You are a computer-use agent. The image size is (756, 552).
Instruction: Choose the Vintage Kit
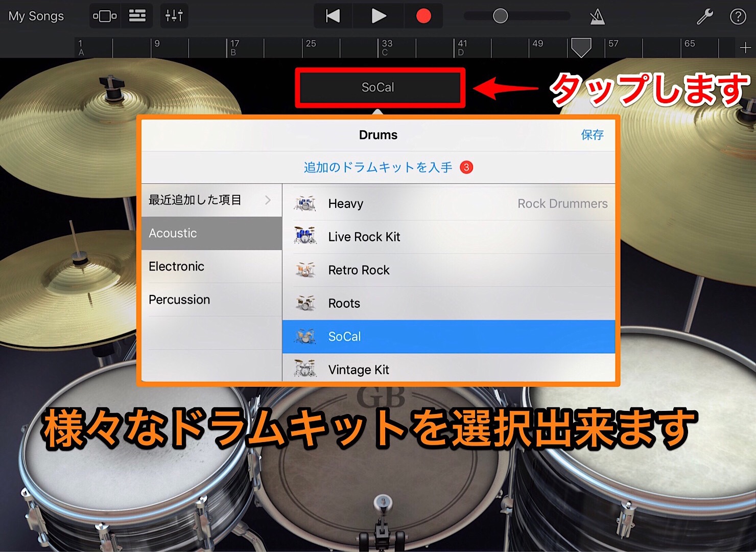448,368
